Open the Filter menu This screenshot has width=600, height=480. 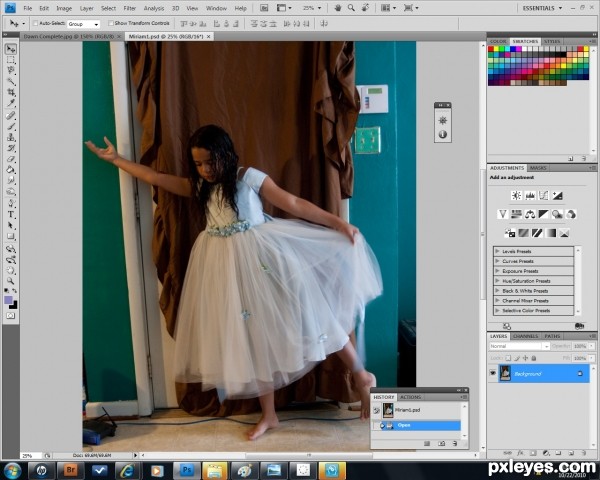coord(130,8)
